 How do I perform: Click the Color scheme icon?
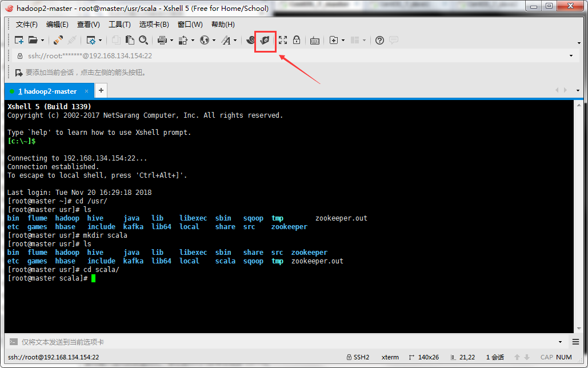tap(183, 40)
